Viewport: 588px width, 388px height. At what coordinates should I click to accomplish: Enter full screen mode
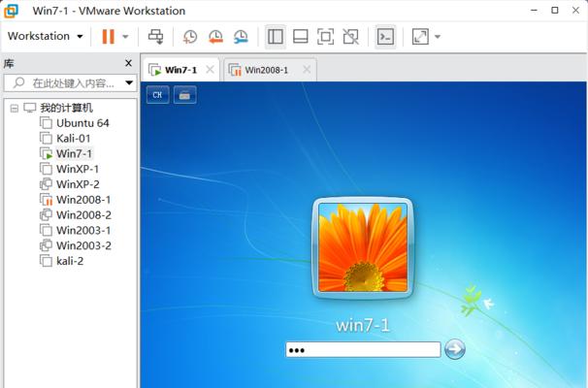click(325, 37)
